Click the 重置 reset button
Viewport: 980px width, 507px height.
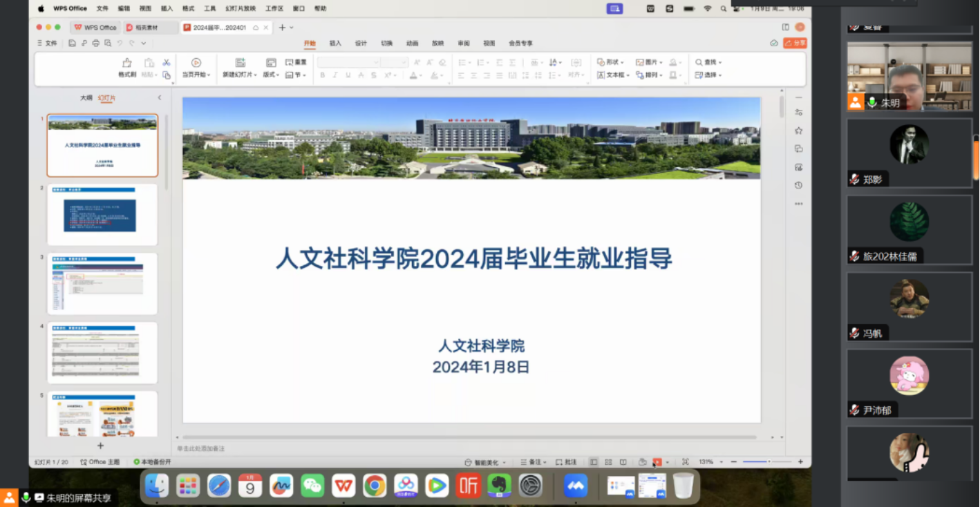coord(296,62)
